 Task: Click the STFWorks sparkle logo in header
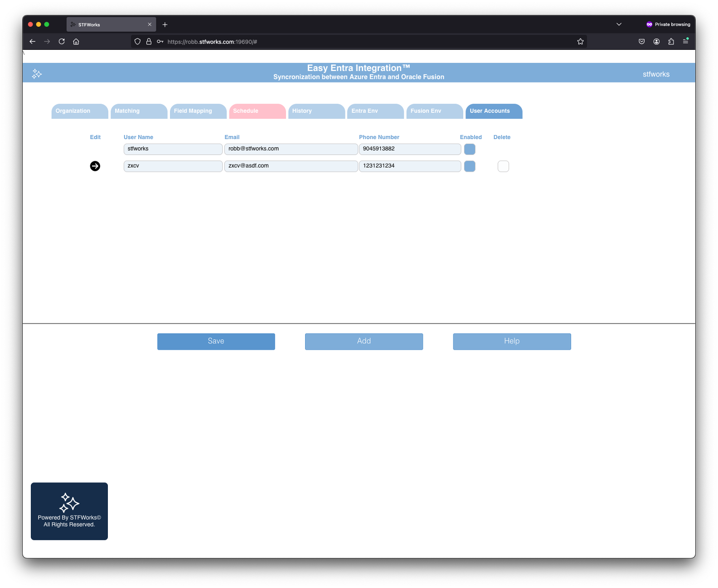(37, 74)
